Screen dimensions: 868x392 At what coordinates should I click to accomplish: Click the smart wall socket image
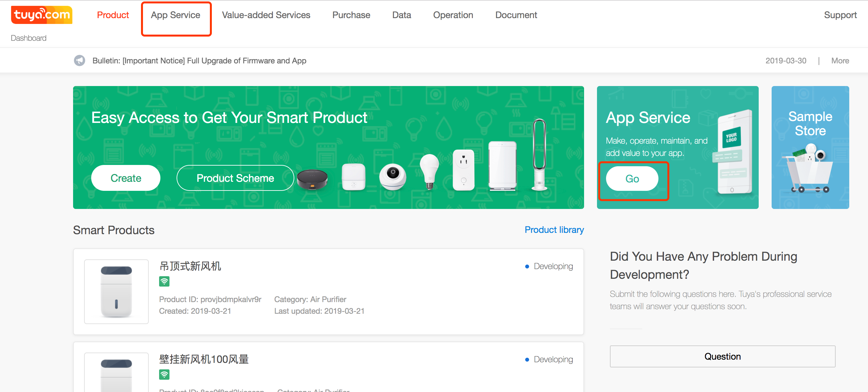[x=463, y=170]
